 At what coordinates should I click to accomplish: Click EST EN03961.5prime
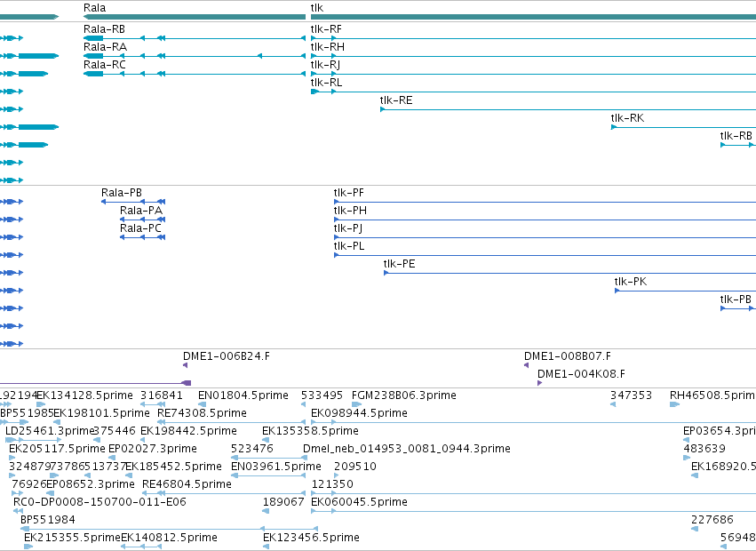tap(276, 467)
